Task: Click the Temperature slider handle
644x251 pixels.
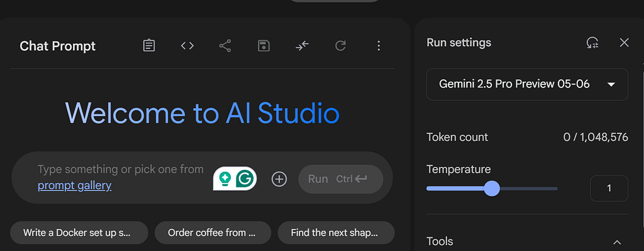Action: pyautogui.click(x=492, y=189)
